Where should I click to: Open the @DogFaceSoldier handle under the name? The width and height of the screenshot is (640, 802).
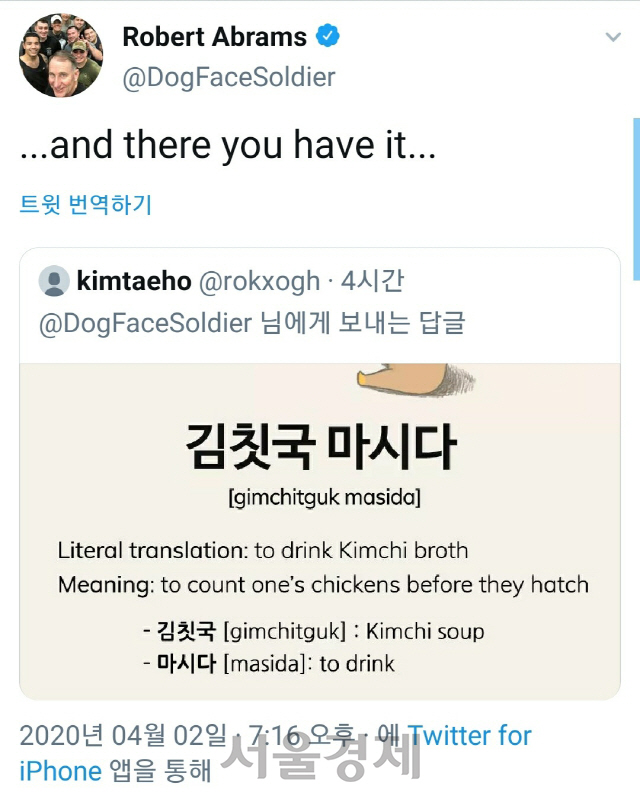228,77
